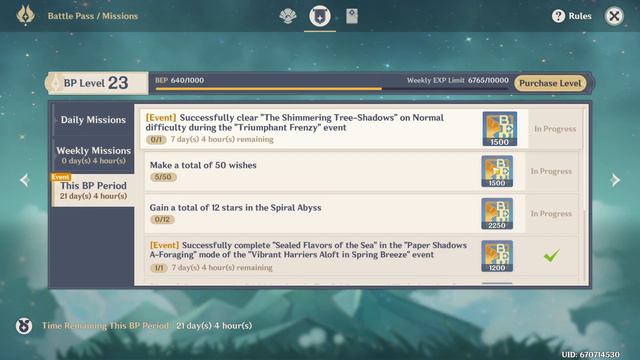Go to previous page with left arrow
Screen dimensions: 640x360
pyautogui.click(x=24, y=180)
